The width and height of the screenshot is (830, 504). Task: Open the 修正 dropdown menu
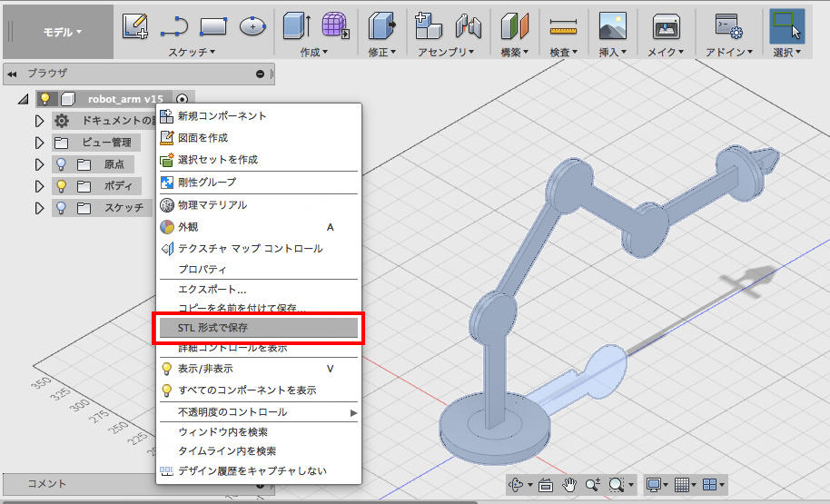point(381,52)
